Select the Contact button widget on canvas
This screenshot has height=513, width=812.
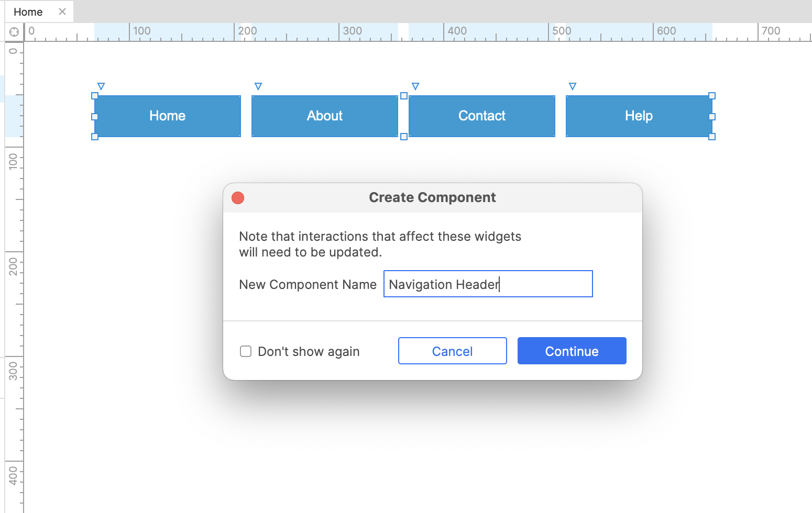482,116
